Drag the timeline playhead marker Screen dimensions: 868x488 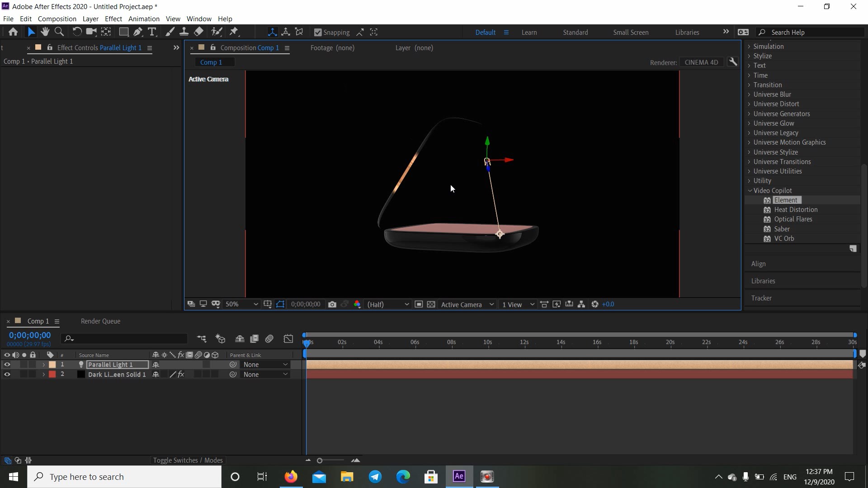coord(307,342)
